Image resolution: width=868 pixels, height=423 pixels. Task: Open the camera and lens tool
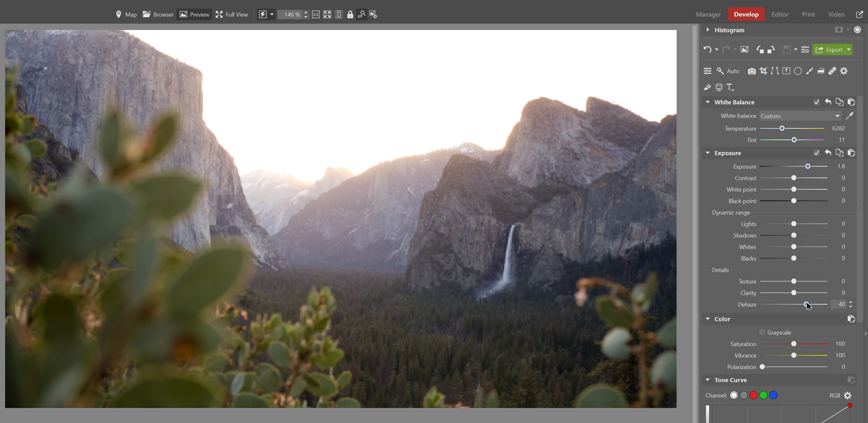752,71
